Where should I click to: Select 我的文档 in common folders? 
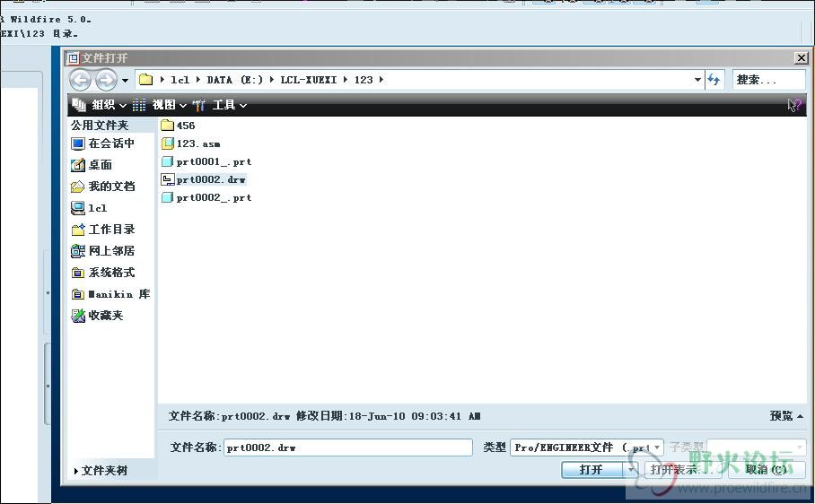(103, 187)
